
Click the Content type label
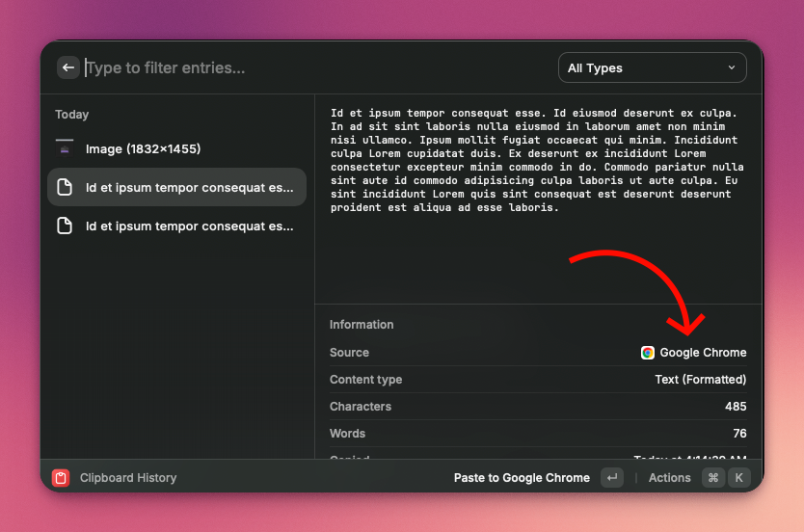pos(365,380)
